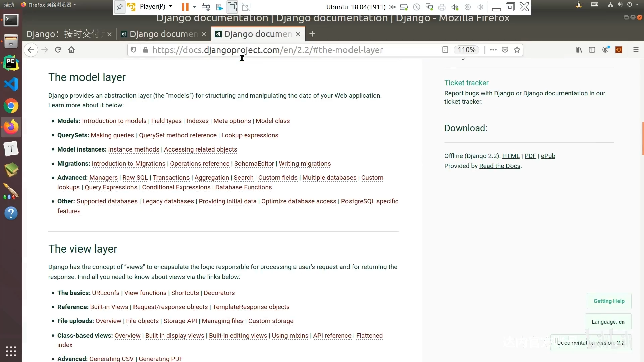Expand the Player(P) dropdown menu

pyautogui.click(x=156, y=7)
